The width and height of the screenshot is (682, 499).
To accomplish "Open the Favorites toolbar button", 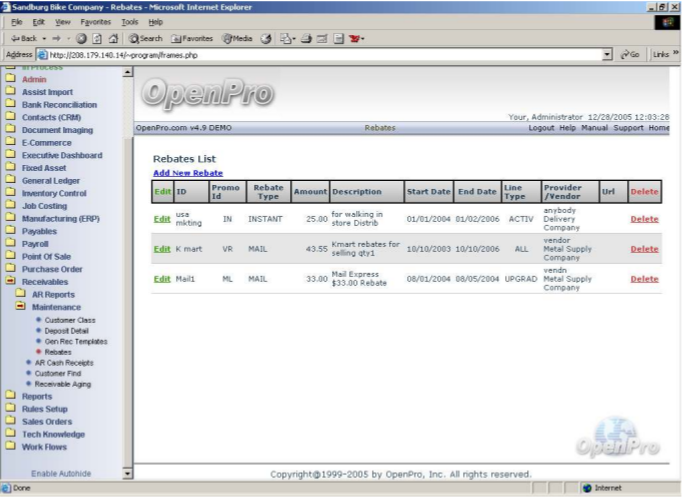I will point(186,37).
